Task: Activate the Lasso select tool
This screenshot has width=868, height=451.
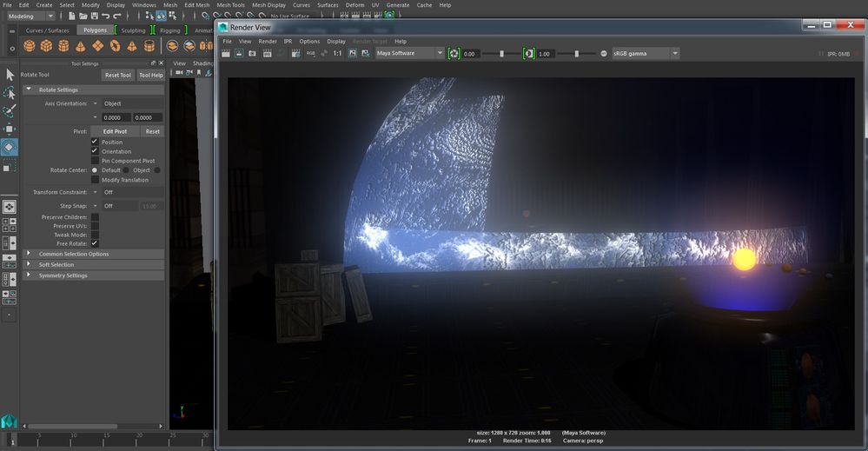Action: tap(10, 93)
